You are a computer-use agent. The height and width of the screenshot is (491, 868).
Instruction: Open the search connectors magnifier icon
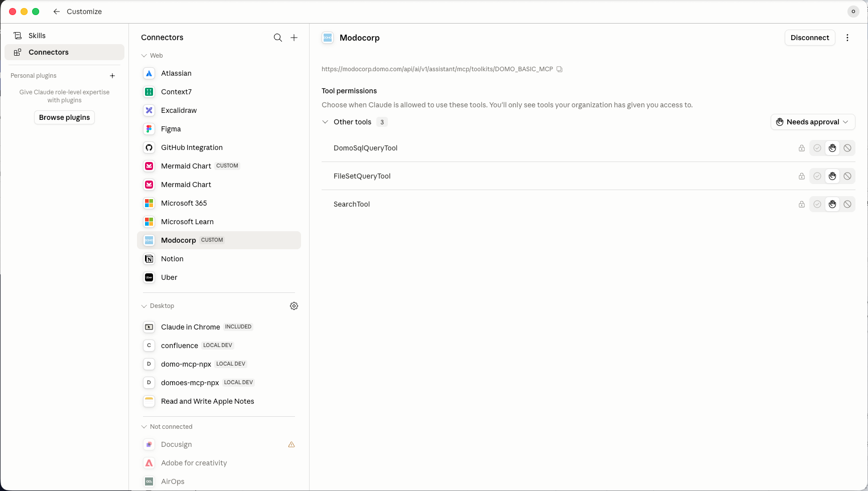(278, 38)
